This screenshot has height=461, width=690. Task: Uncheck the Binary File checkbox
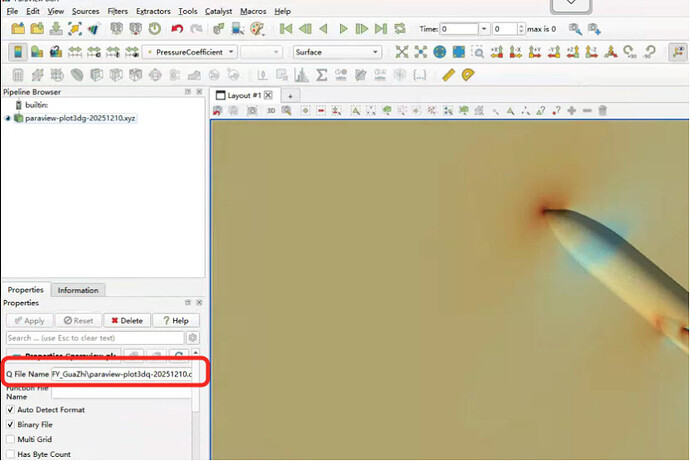pos(11,425)
